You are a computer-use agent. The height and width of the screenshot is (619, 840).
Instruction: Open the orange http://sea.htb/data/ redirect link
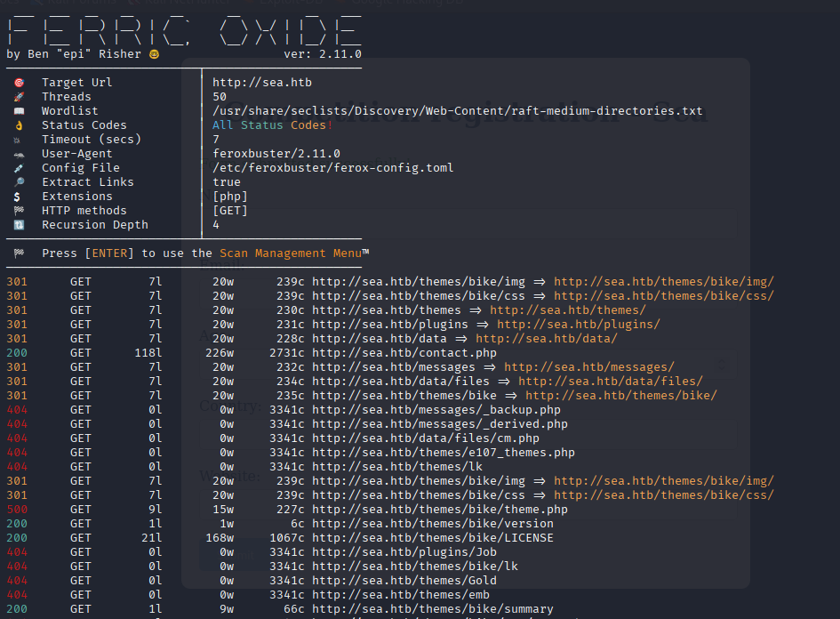pyautogui.click(x=547, y=339)
